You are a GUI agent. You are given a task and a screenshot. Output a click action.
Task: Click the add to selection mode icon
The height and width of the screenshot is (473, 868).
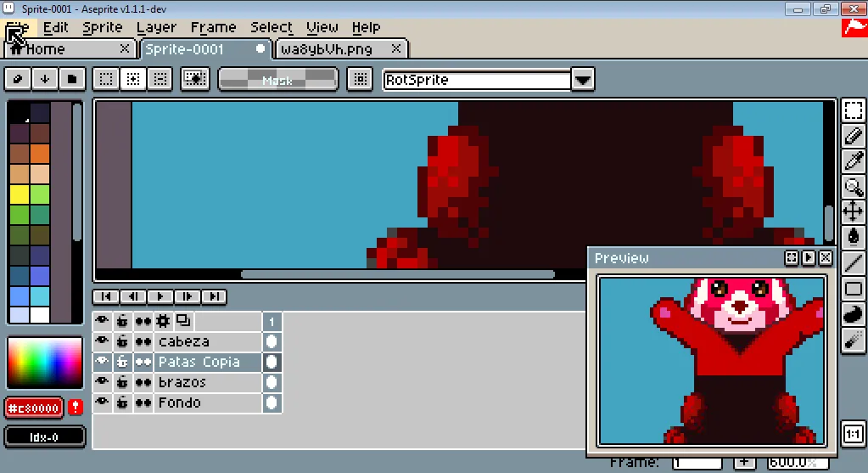(133, 79)
